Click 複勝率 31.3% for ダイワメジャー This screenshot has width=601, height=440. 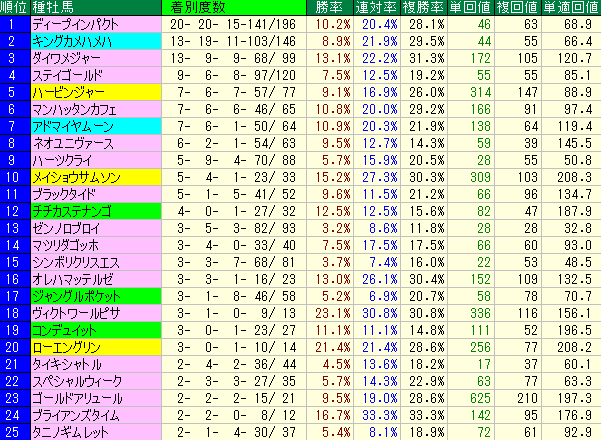424,58
